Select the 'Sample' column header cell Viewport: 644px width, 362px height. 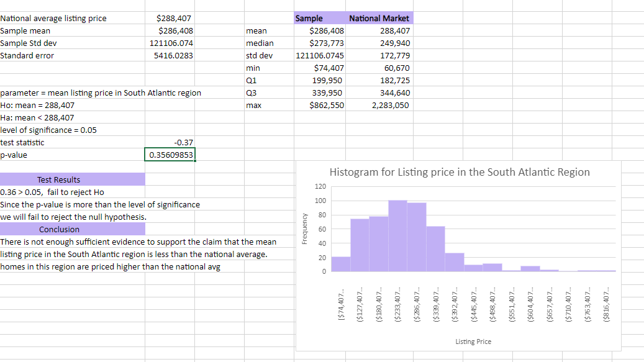click(320, 18)
